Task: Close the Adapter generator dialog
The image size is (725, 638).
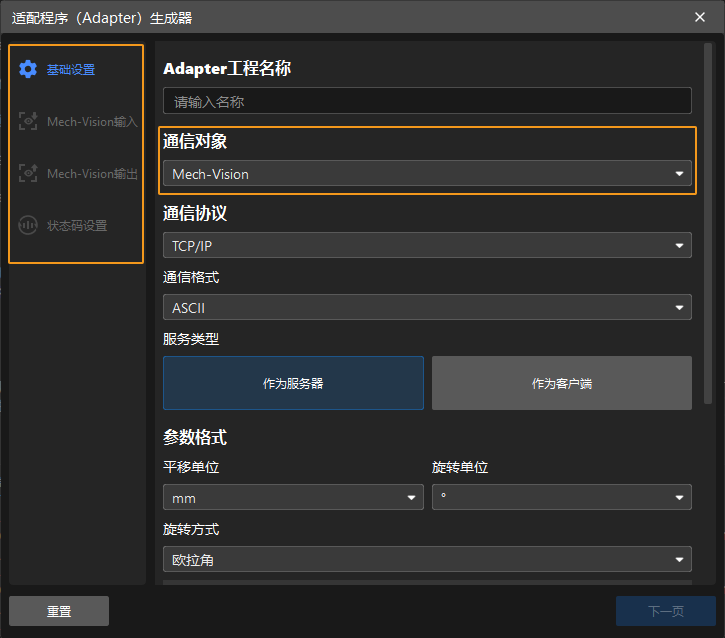Action: pyautogui.click(x=700, y=16)
